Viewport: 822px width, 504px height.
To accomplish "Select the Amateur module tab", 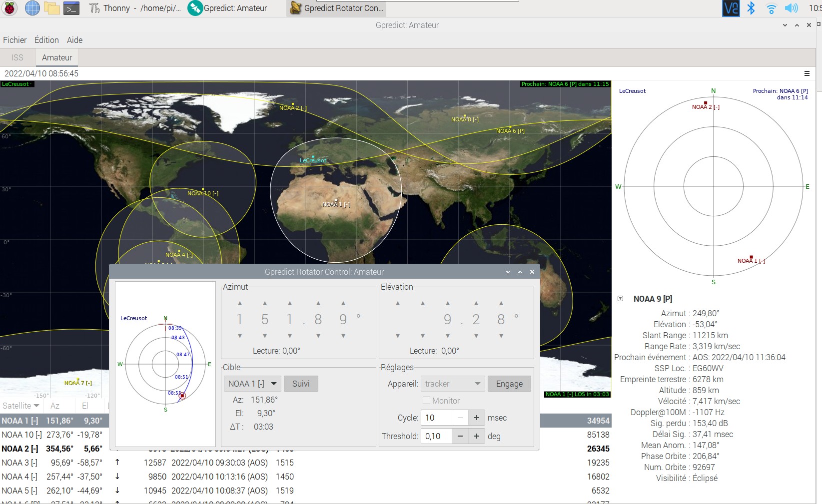I will (x=57, y=57).
